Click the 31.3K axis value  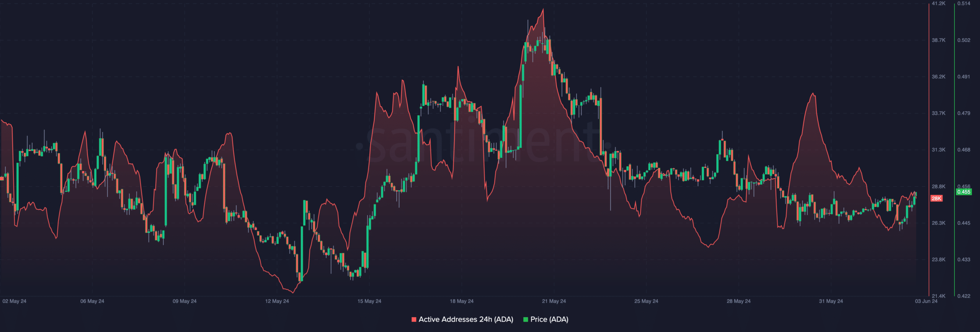pos(939,150)
